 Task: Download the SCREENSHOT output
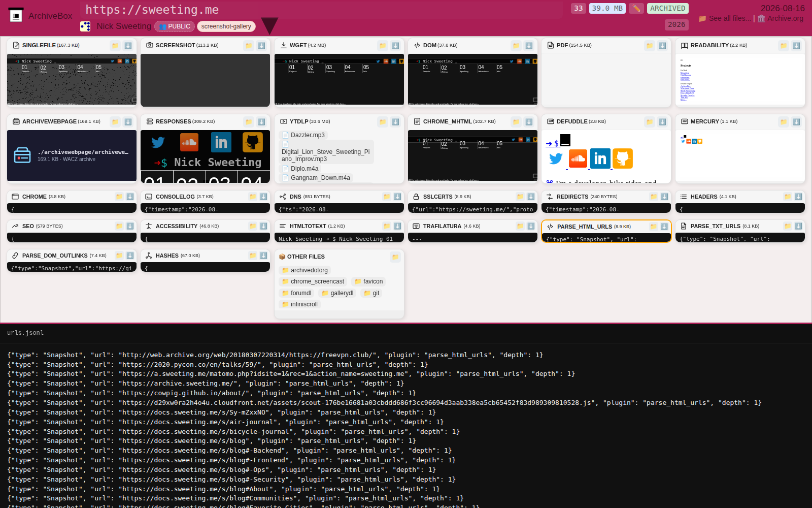point(261,46)
